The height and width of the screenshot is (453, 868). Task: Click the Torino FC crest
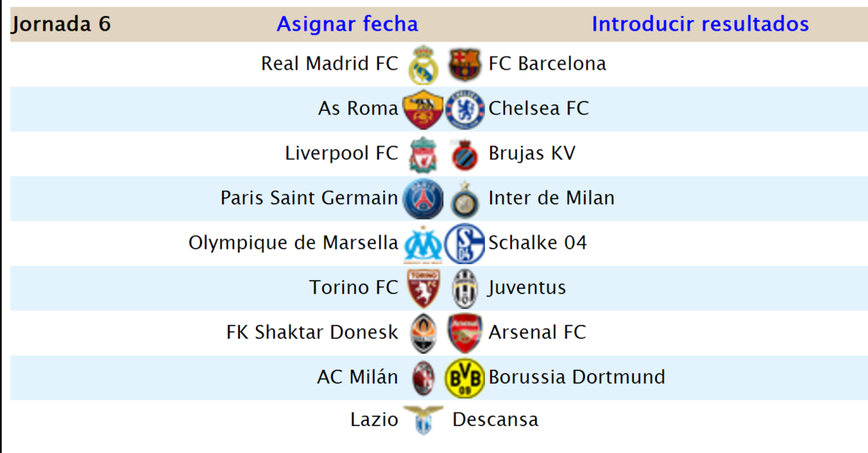pos(423,289)
